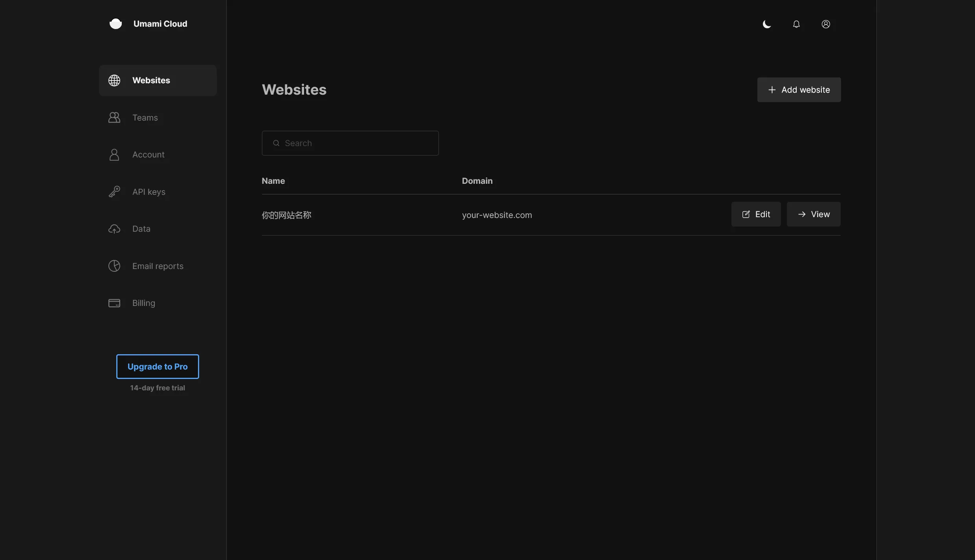Image resolution: width=975 pixels, height=560 pixels.
Task: Toggle dark mode with moon icon
Action: (767, 24)
